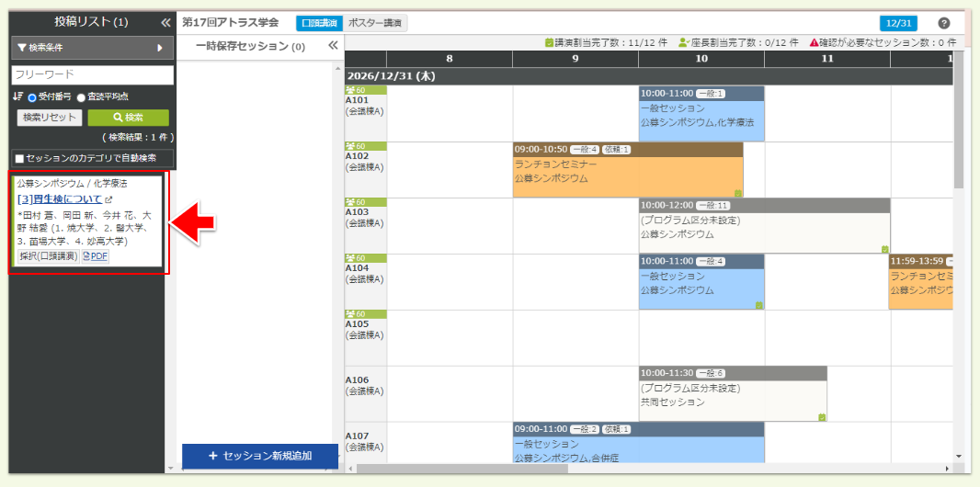The image size is (980, 487).
Task: Click the green assignment icon in the A106 session
Action: point(821,417)
